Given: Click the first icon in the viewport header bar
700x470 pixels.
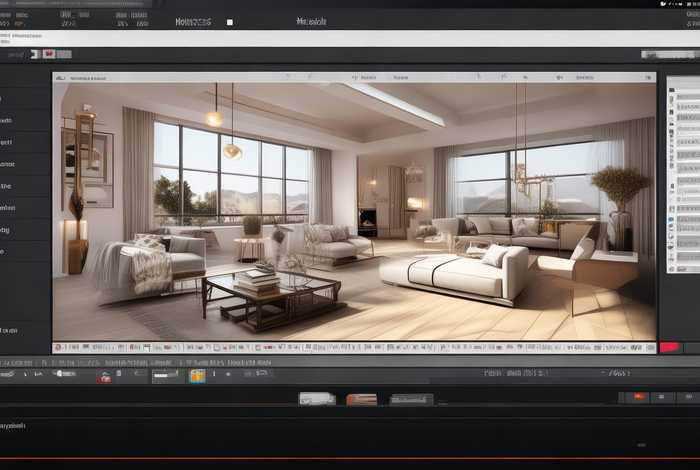Looking at the screenshot, I should coord(61,77).
